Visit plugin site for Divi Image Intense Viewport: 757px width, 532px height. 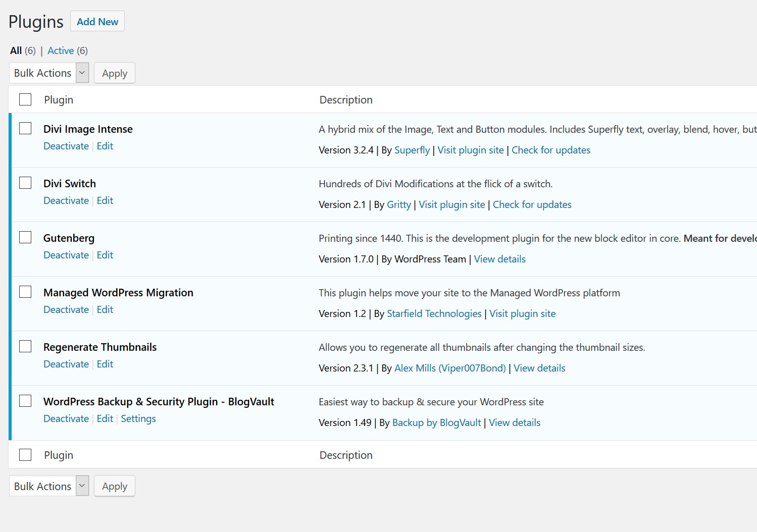pyautogui.click(x=471, y=150)
